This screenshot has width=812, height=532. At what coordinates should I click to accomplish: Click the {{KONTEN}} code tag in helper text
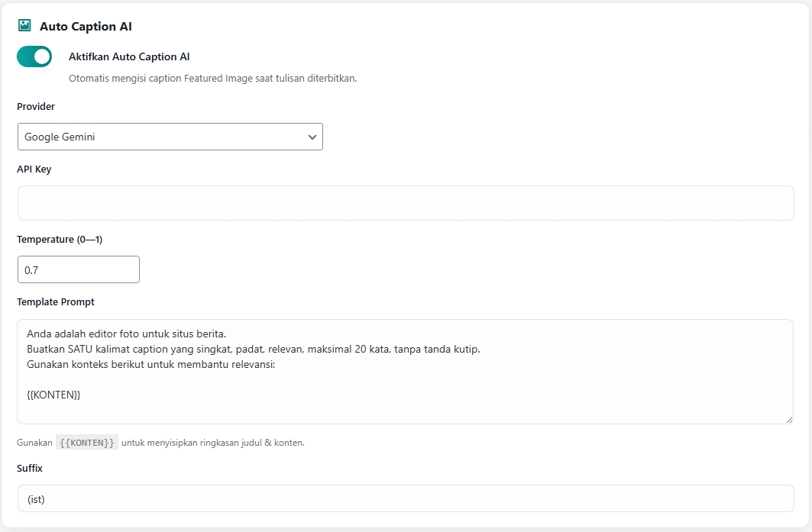pos(87,443)
